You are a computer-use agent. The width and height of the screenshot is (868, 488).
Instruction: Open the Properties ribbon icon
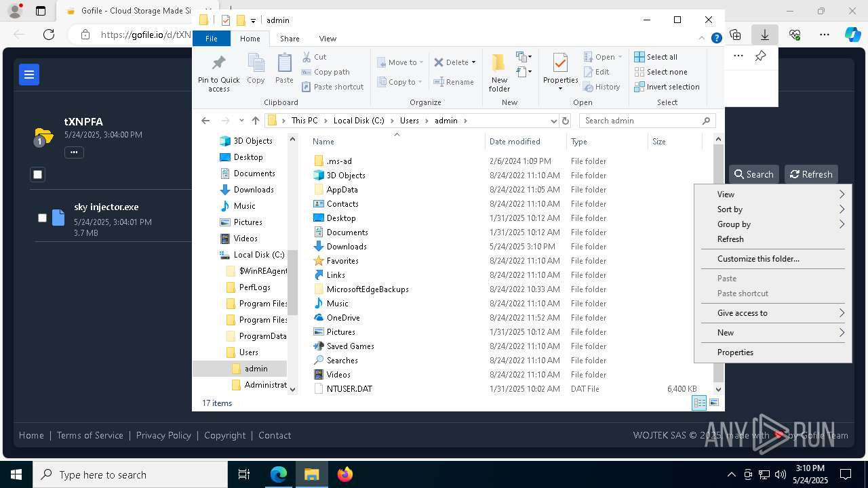click(560, 72)
